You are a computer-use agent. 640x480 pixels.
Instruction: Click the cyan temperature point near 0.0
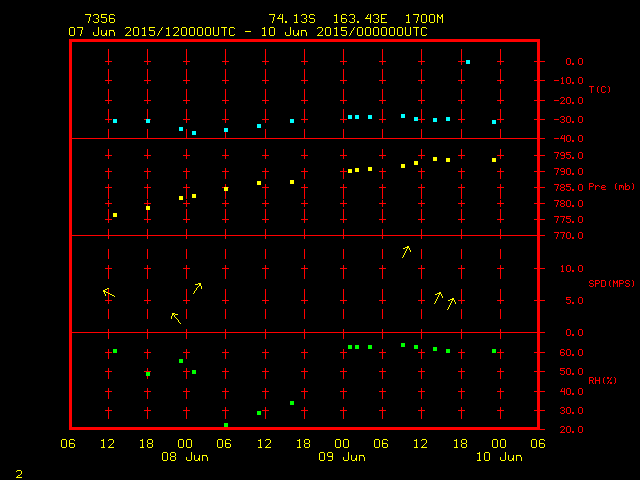(x=467, y=62)
